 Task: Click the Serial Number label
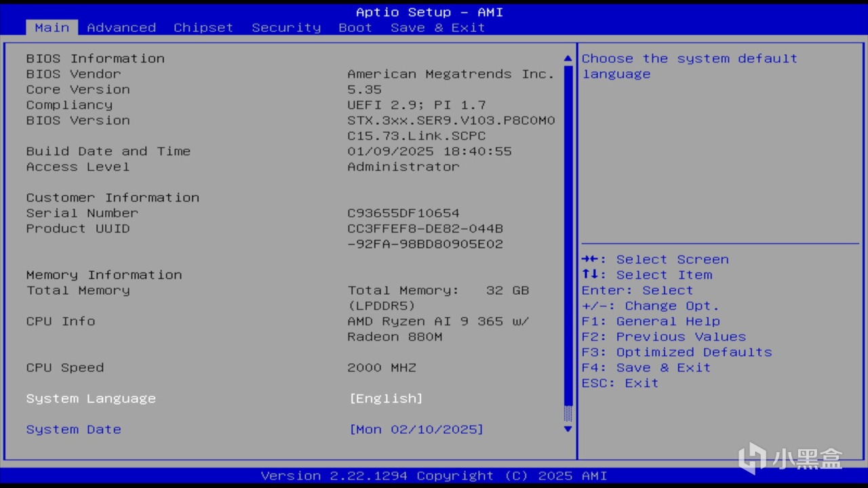click(x=82, y=213)
